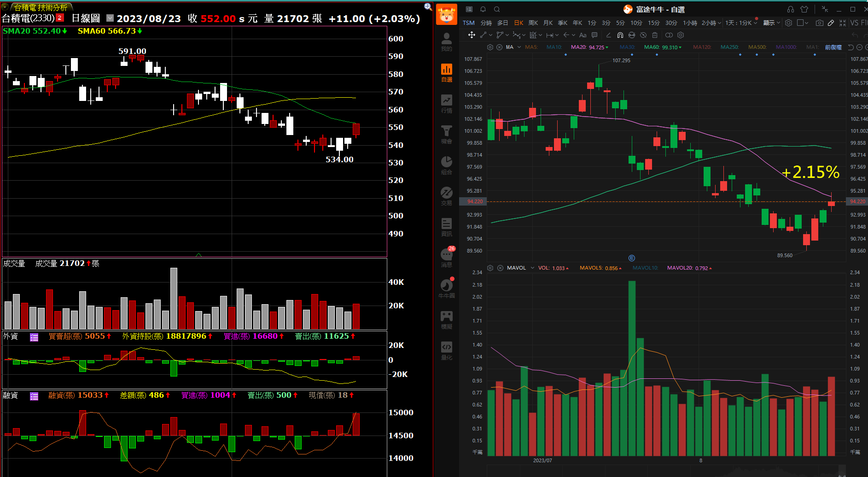
Task: Switch to the 分時 tab
Action: click(486, 23)
